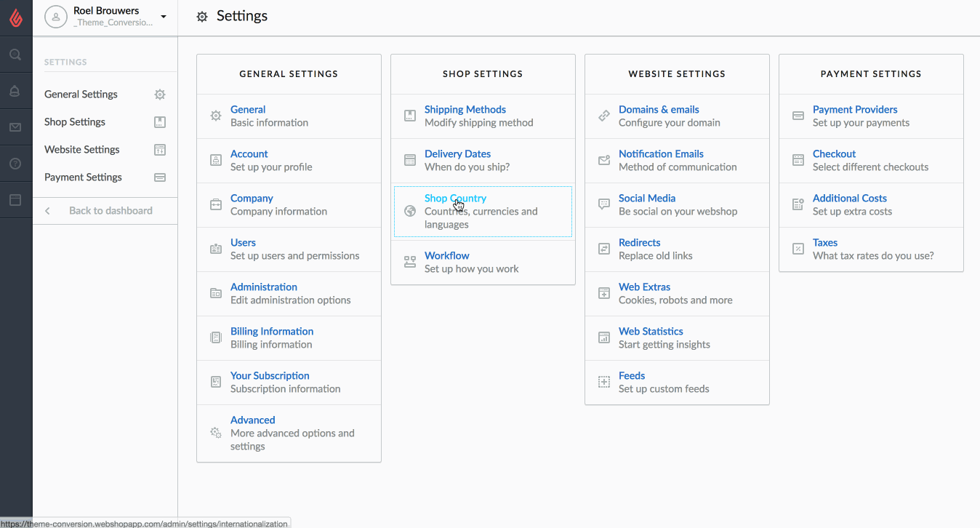Screen dimensions: 980x528
Task: Open the Taxes link
Action: [825, 243]
